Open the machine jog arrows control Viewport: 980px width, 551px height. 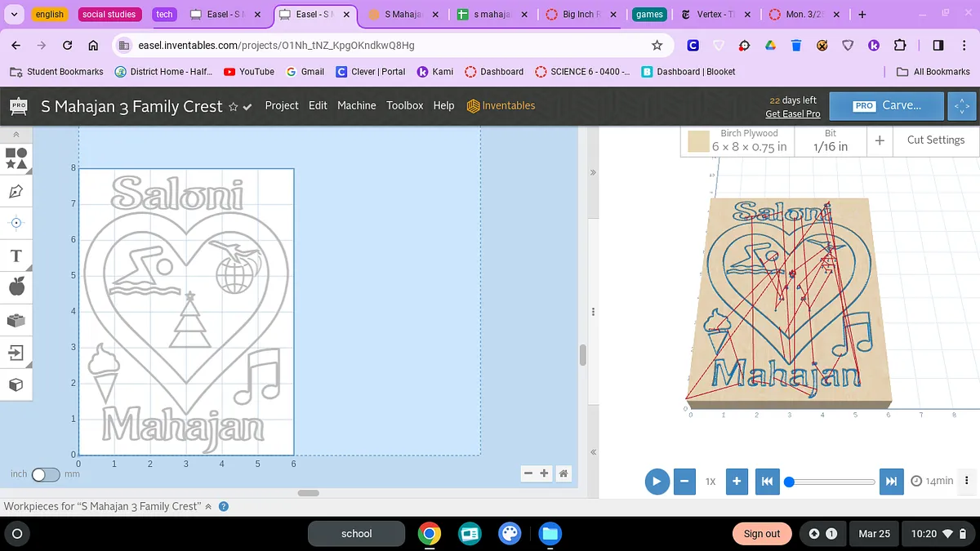point(962,106)
